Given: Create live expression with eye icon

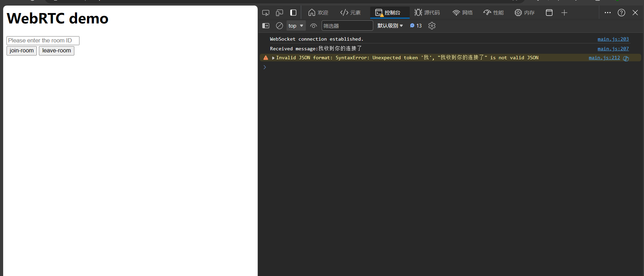Looking at the screenshot, I should point(313,26).
